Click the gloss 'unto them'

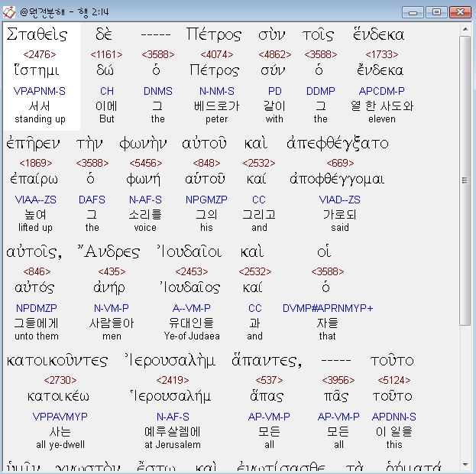point(37,336)
